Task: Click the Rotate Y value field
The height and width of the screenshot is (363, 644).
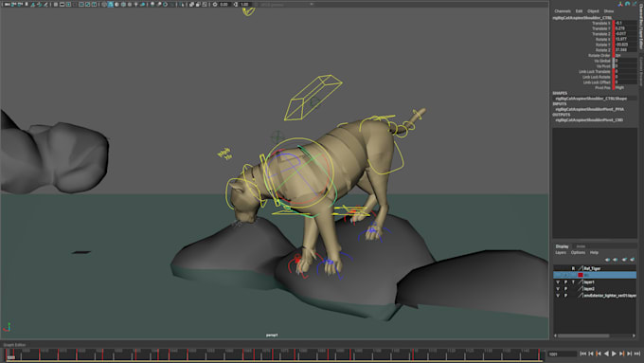Action: point(625,45)
